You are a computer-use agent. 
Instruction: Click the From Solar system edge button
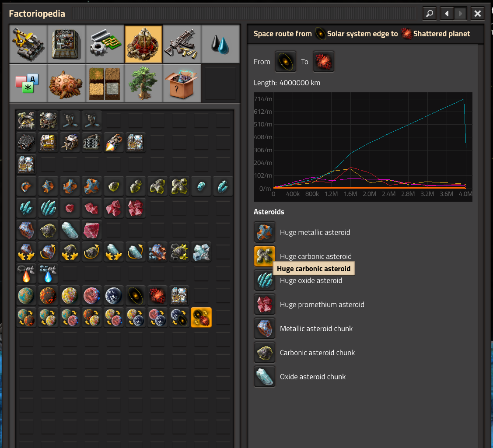coord(285,62)
